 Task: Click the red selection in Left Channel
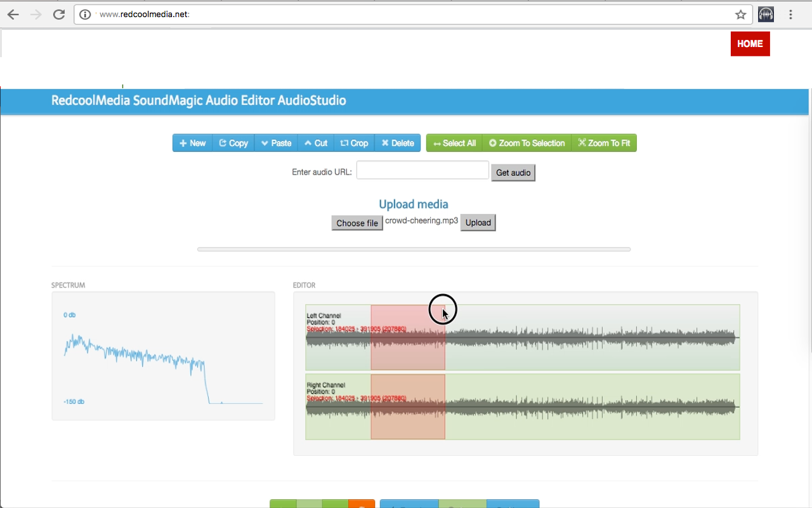(408, 337)
